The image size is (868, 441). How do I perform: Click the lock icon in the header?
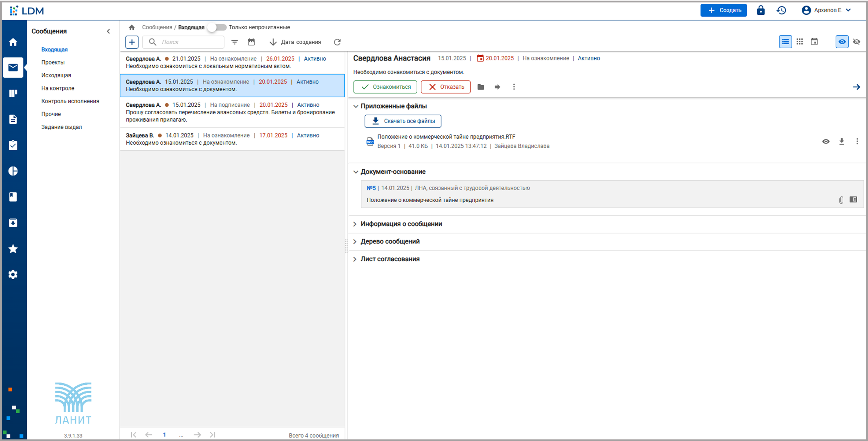pyautogui.click(x=760, y=10)
